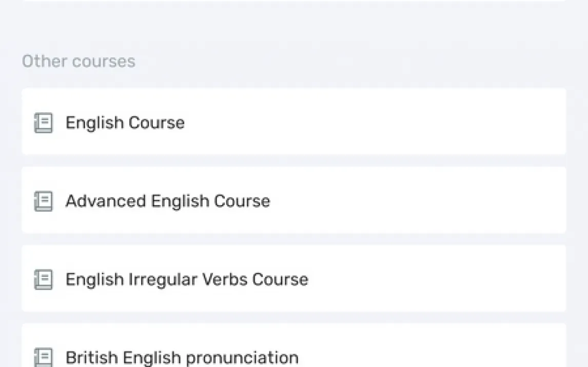The height and width of the screenshot is (367, 588).
Task: Click the book icon beside British English pronunciation
Action: (x=44, y=357)
